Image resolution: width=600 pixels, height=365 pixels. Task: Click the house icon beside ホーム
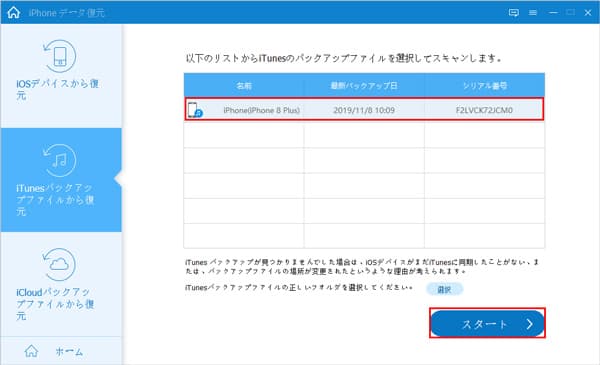[x=31, y=351]
